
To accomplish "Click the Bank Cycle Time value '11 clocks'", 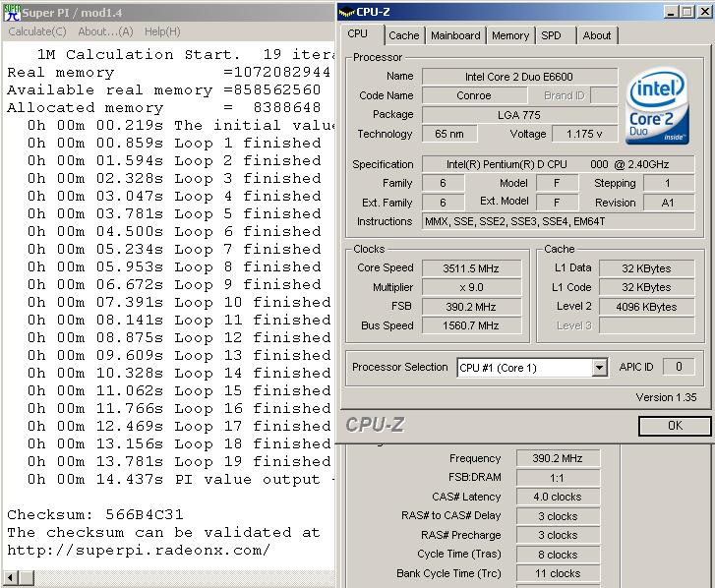I will tap(558, 573).
